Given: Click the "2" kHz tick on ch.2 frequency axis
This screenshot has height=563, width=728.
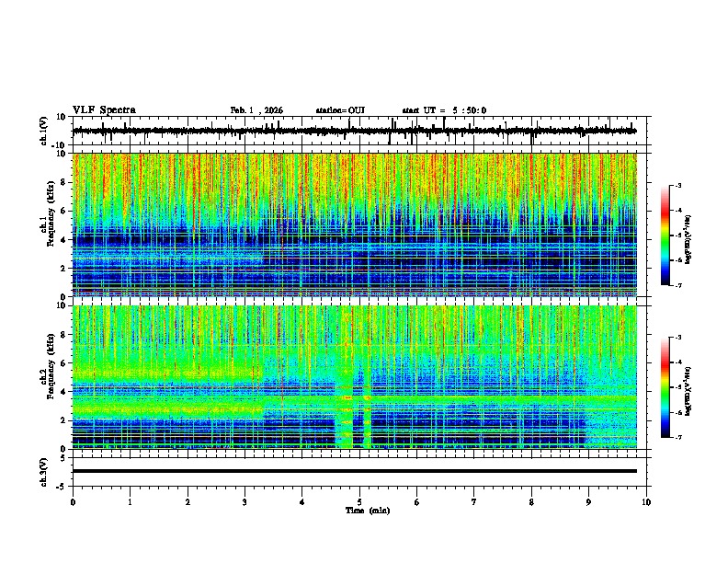Looking at the screenshot, I should [64, 420].
